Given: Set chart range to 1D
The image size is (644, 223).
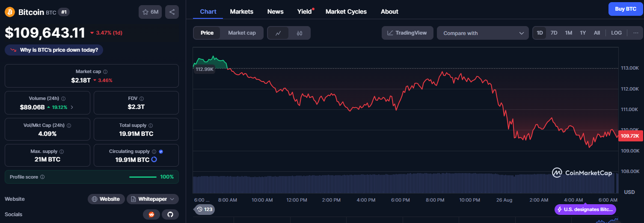Looking at the screenshot, I should 540,33.
